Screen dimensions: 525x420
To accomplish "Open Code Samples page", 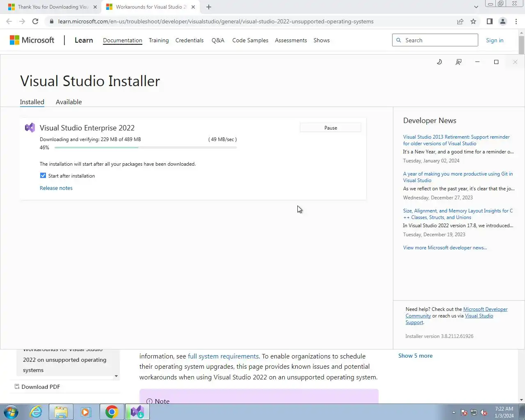I will [250, 40].
